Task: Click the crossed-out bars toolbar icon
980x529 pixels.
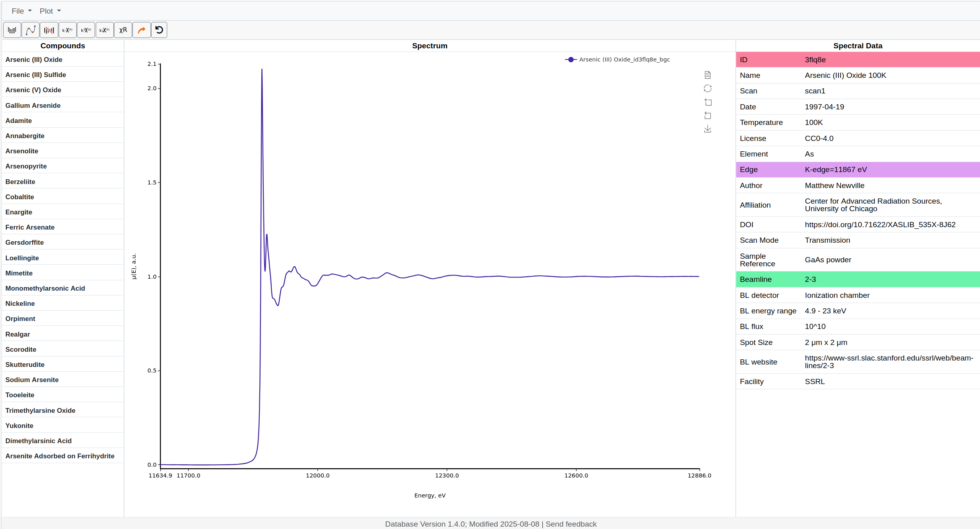Action: point(49,30)
